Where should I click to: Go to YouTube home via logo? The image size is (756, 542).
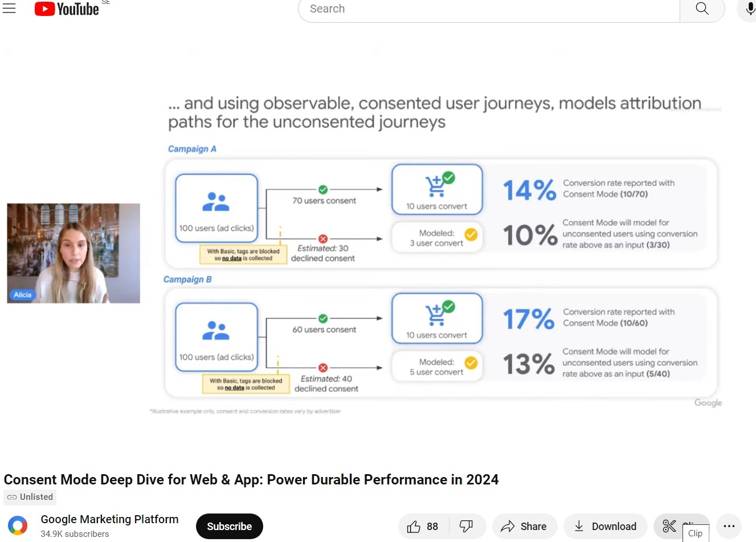[67, 9]
